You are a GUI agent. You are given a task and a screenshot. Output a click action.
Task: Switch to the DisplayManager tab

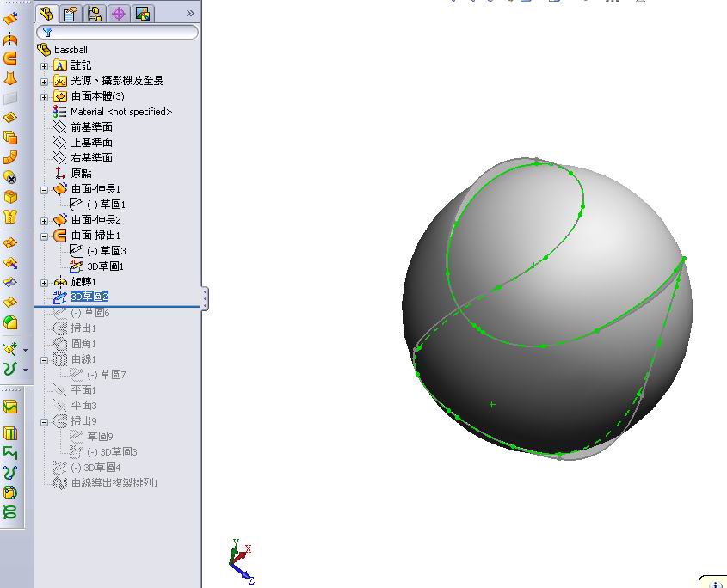point(143,14)
